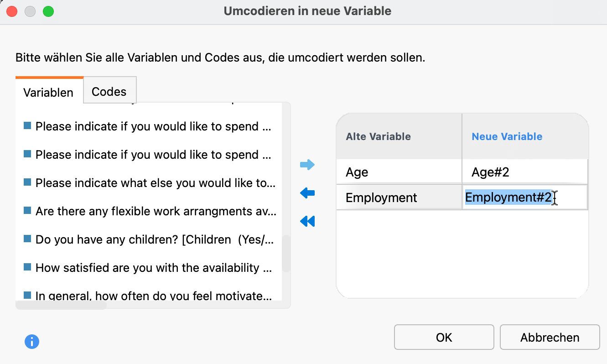Click the right arrow to add variable
Screen dimensions: 607x364
[x=307, y=165]
